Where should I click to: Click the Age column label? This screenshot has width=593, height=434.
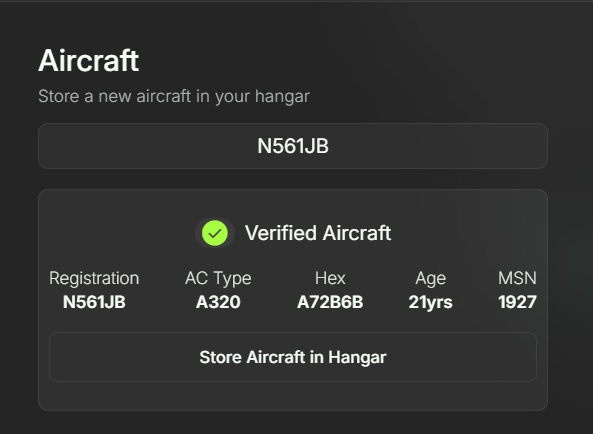[430, 279]
